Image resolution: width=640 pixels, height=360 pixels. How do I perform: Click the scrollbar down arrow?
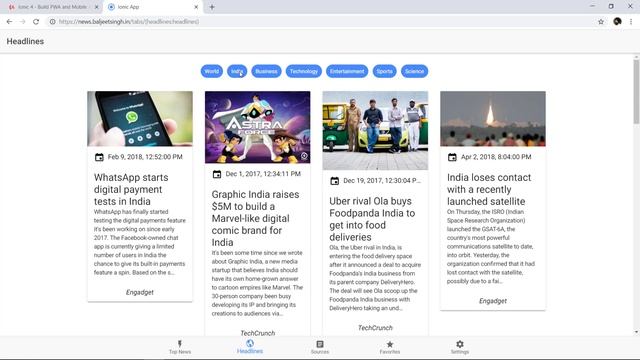pos(636,332)
